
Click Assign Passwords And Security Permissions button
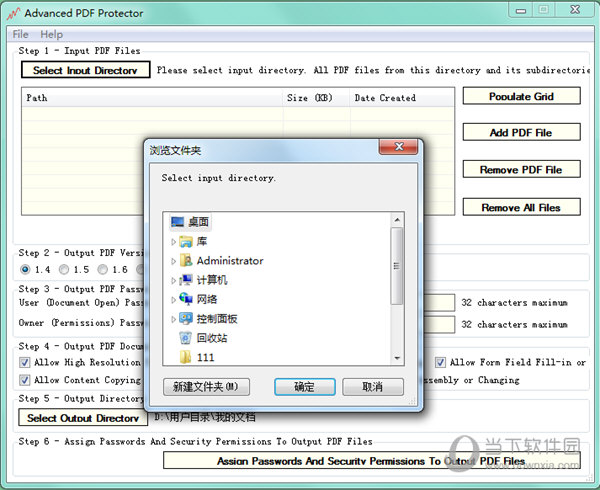(x=372, y=461)
